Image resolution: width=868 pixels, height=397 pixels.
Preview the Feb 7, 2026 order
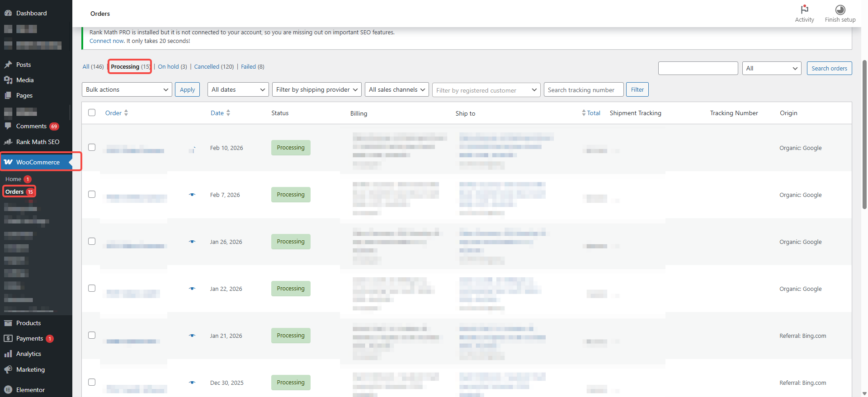tap(192, 195)
